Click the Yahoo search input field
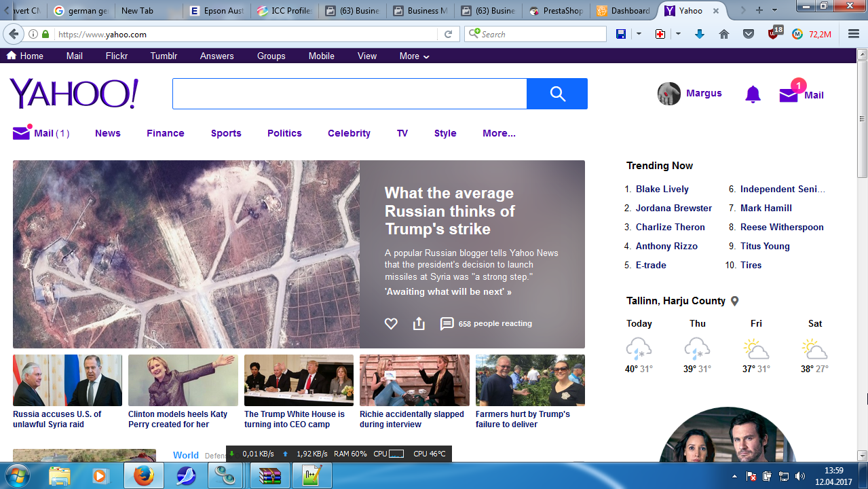The height and width of the screenshot is (489, 868). coord(350,94)
